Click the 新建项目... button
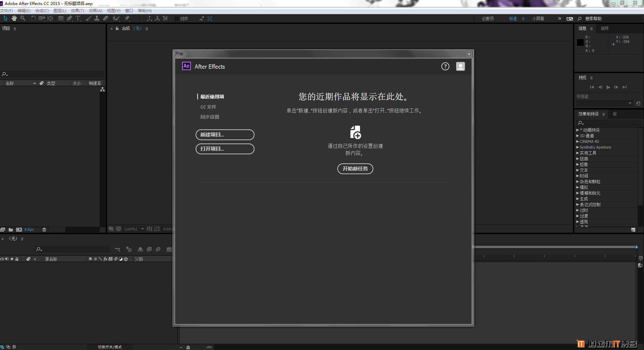The image size is (644, 350). [x=225, y=135]
